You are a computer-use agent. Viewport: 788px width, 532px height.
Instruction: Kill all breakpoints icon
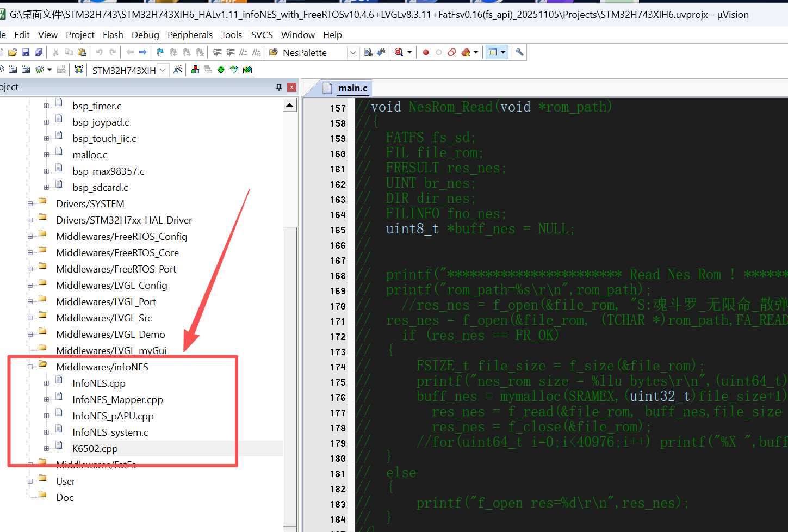(466, 52)
